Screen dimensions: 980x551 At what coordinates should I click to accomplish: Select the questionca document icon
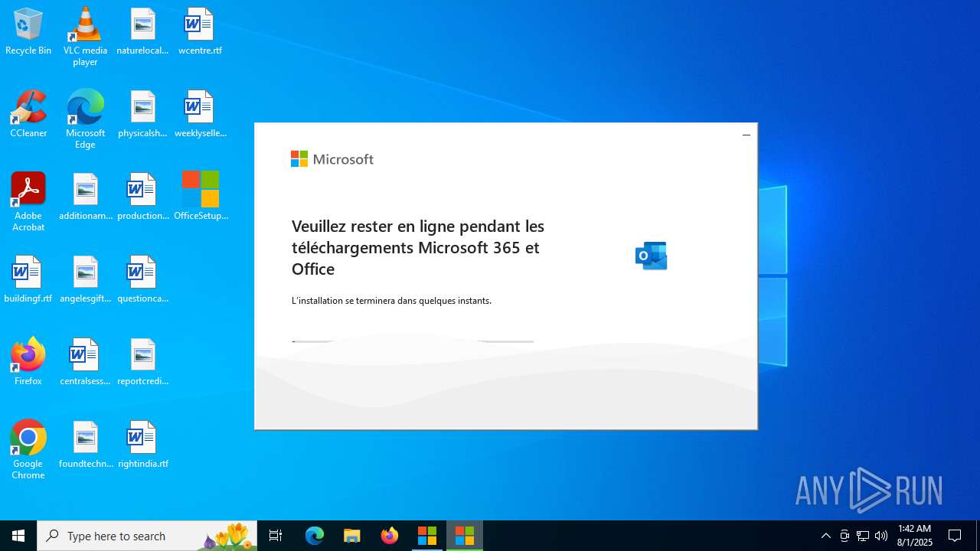tap(142, 280)
